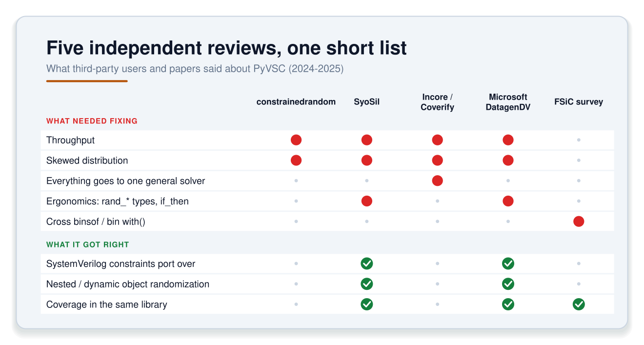Click the title 'Five independent reviews, one short list'
Screen dimensions: 644x345
tap(226, 48)
